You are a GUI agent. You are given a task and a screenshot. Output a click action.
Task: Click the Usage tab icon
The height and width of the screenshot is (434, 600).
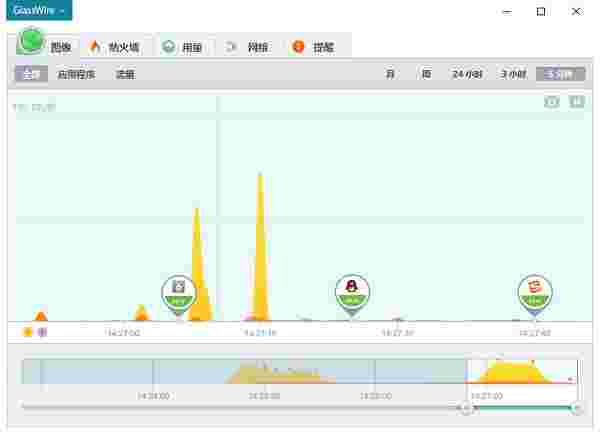168,47
